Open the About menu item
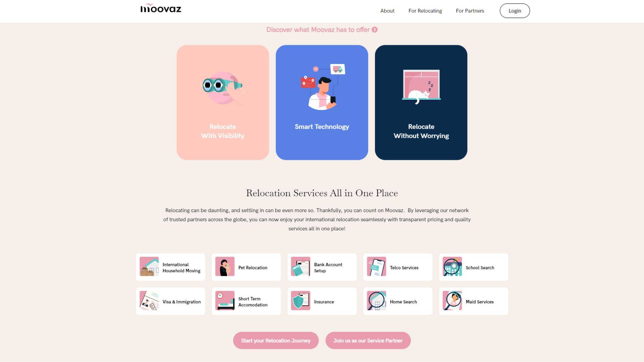 pyautogui.click(x=387, y=11)
